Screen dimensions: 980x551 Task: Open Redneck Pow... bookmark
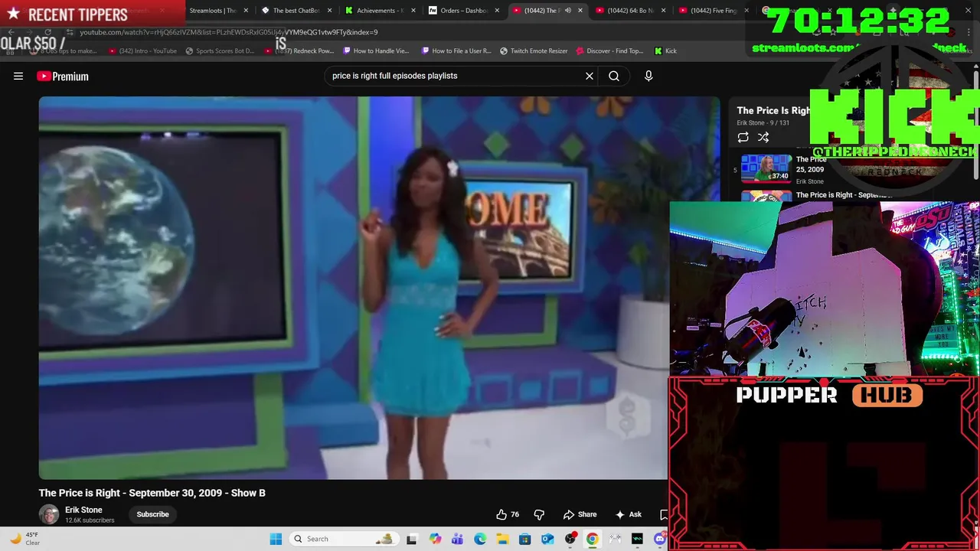click(300, 51)
